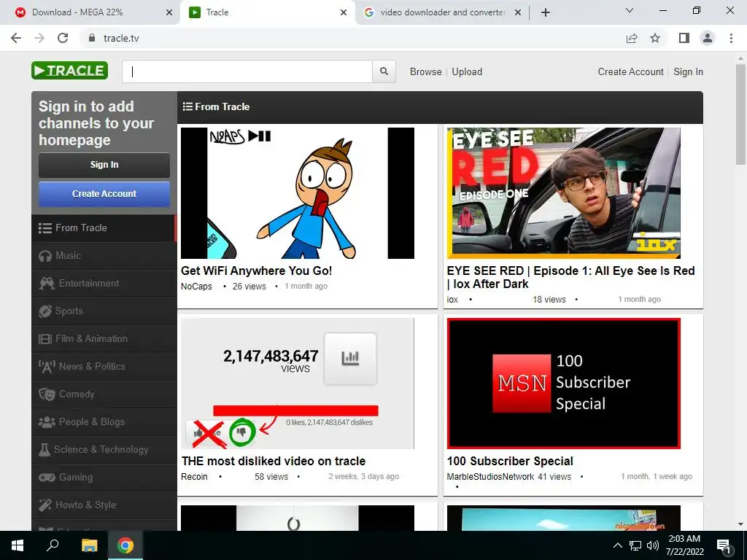Switch to video downloader and converter tab
The image size is (747, 560).
(442, 12)
